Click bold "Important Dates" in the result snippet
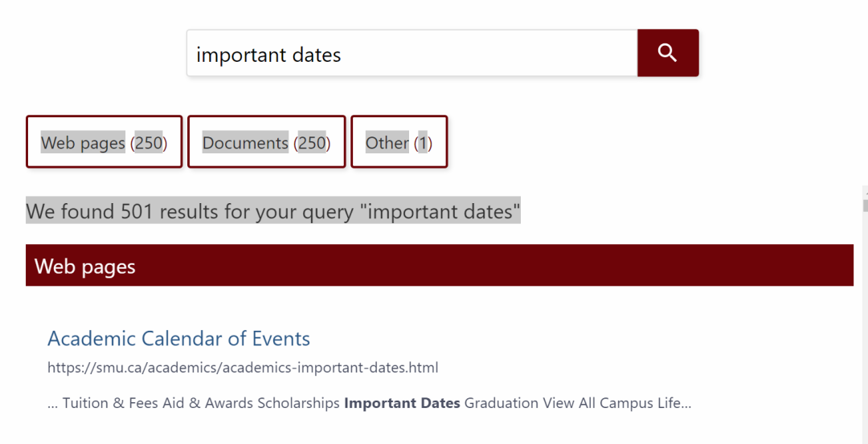Viewport: 868px width, 444px height. 402,403
